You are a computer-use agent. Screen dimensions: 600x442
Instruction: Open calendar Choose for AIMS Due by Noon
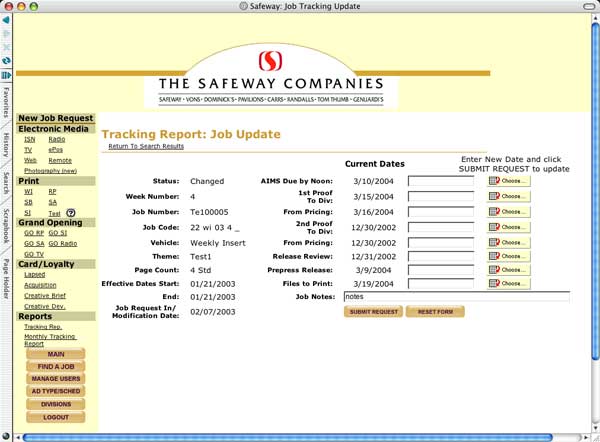509,181
